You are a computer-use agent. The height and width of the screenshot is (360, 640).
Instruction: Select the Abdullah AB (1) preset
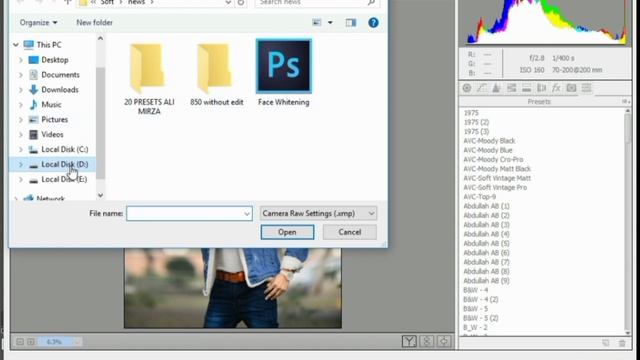coord(486,206)
